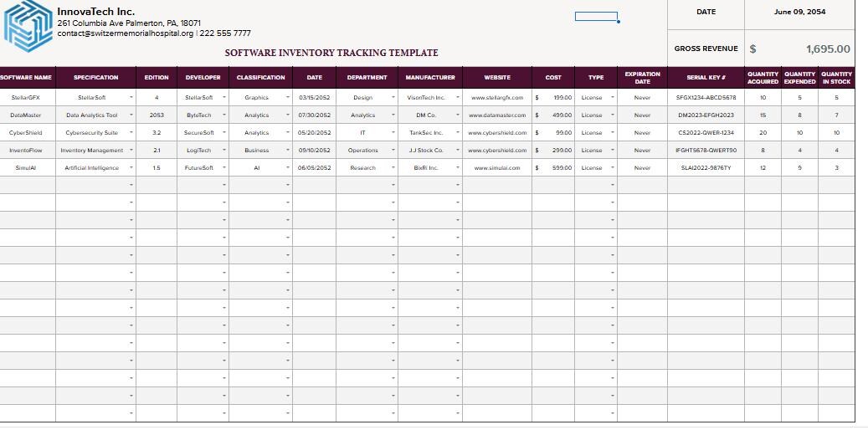
Task: Select the 261 Columbia Ave address line
Action: point(129,23)
